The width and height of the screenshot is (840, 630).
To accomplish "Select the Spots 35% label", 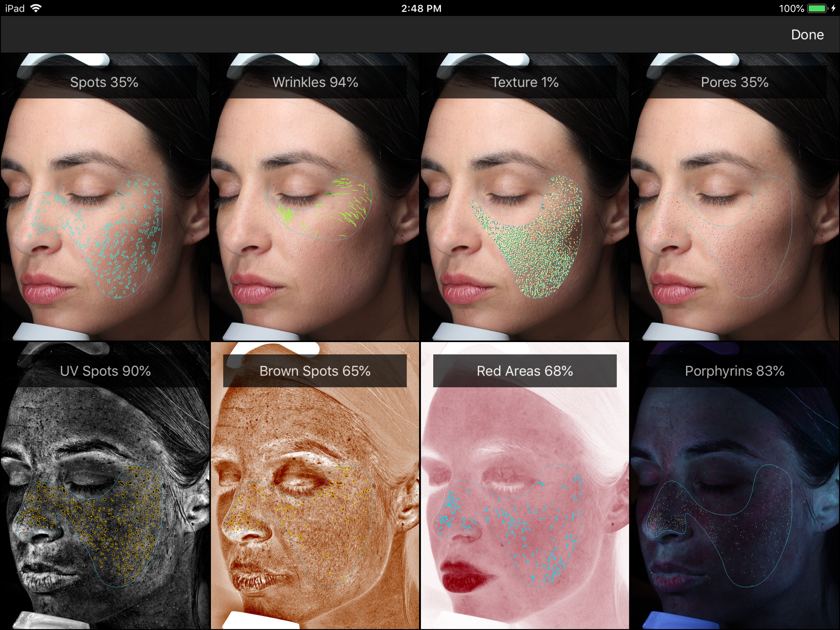I will click(x=104, y=82).
